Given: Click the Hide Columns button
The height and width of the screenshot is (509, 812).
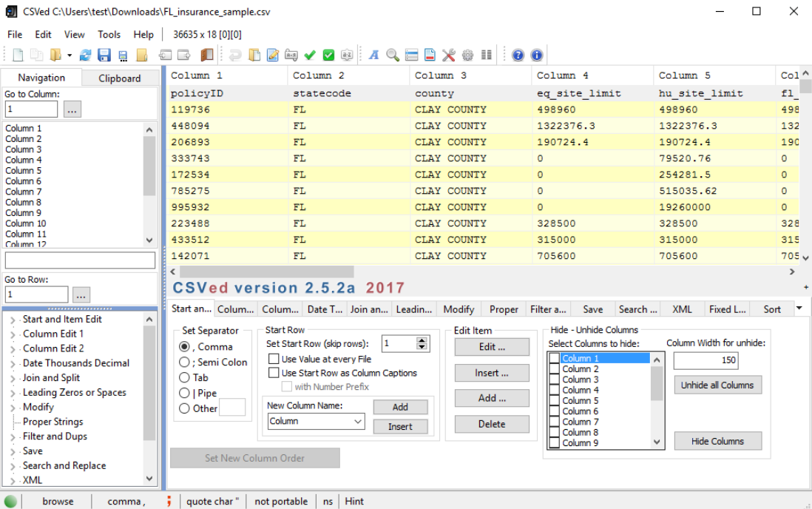Looking at the screenshot, I should 717,441.
